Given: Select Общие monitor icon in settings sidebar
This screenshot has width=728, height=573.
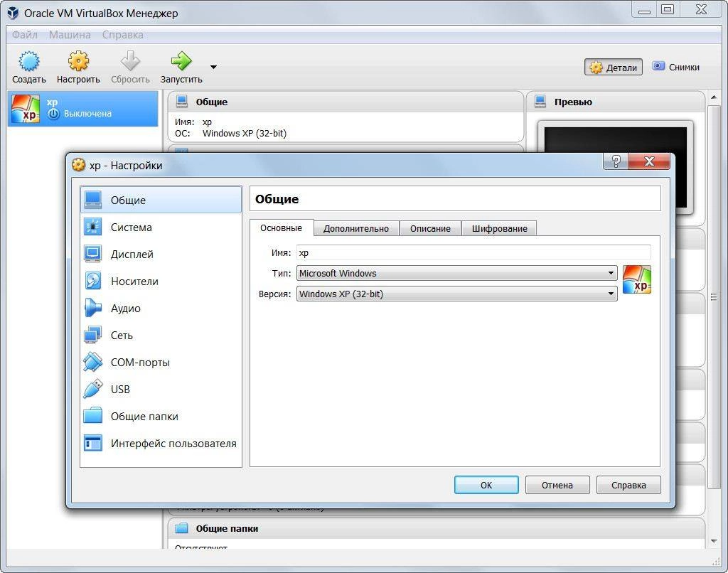Looking at the screenshot, I should tap(93, 200).
